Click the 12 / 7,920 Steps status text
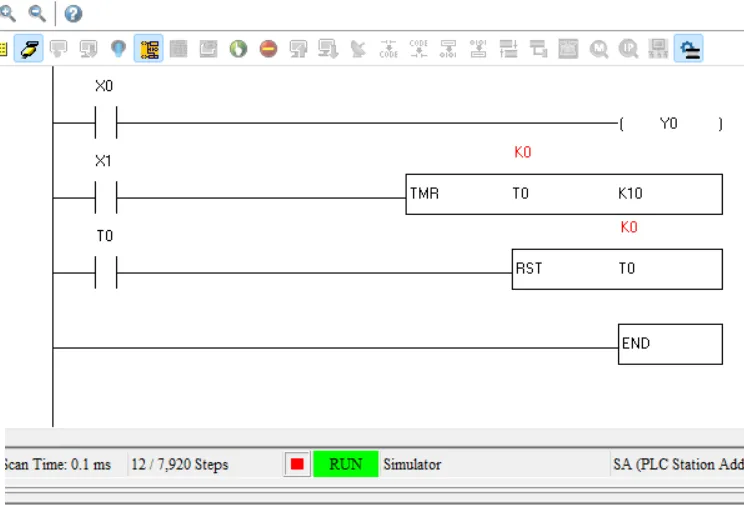744x505 pixels. coord(180,464)
